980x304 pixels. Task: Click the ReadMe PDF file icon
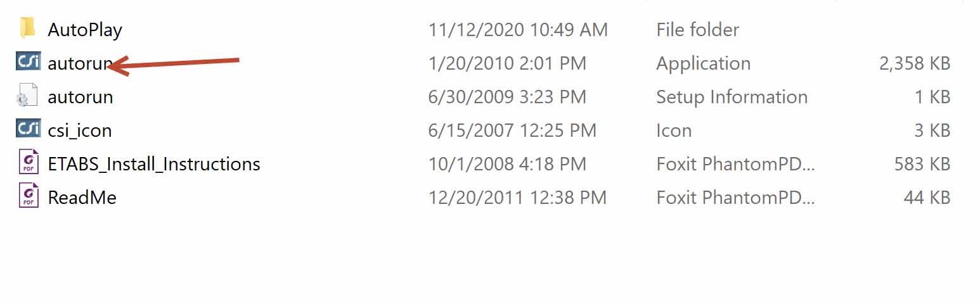click(28, 196)
